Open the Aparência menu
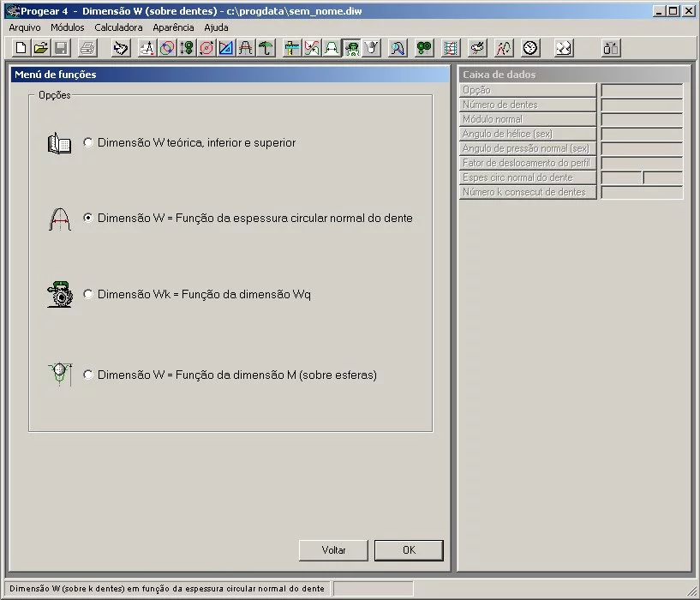Screen dimensions: 700x600 click(x=173, y=27)
